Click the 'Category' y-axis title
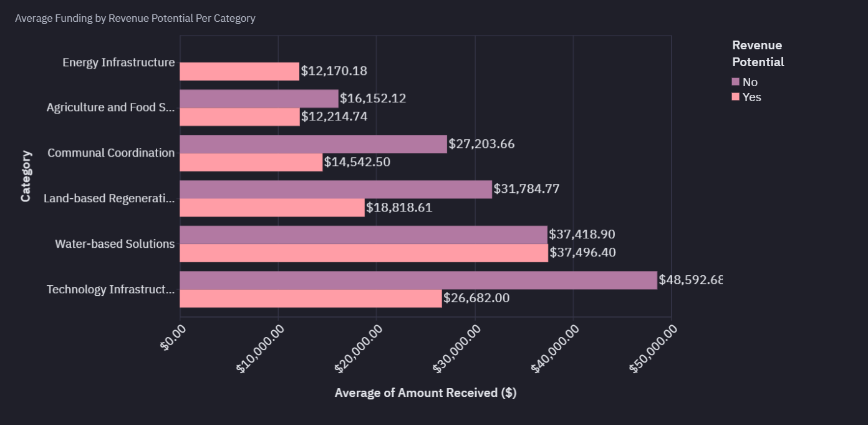868x425 pixels. click(x=26, y=176)
